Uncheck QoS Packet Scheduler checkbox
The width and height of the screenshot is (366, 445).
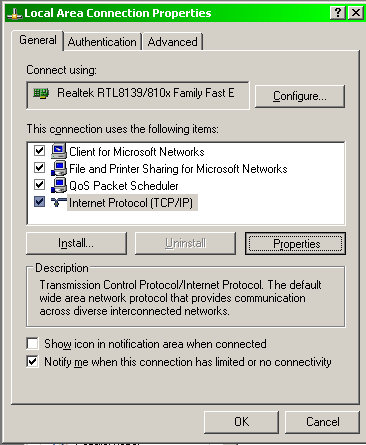(x=39, y=184)
